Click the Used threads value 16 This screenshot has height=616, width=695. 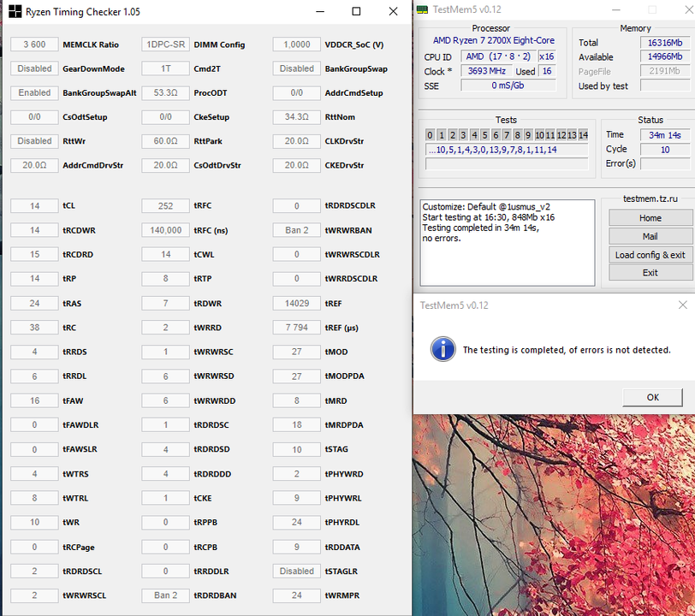547,71
